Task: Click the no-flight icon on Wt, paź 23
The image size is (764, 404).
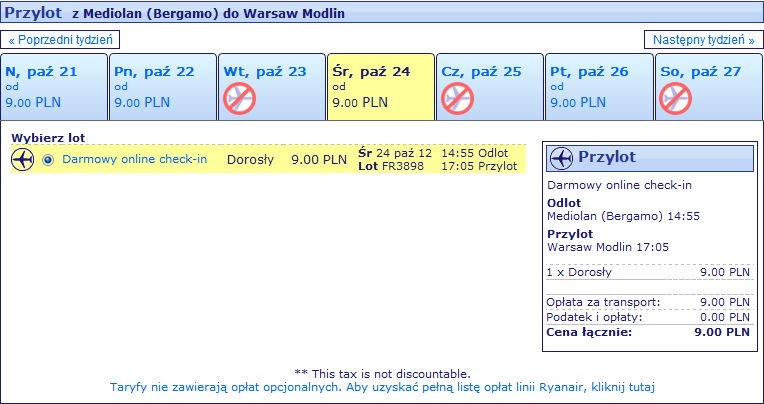Action: 240,99
